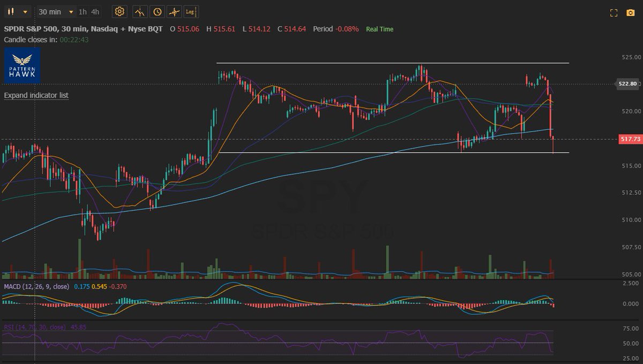
Task: Open chart settings gear icon
Action: pos(119,12)
